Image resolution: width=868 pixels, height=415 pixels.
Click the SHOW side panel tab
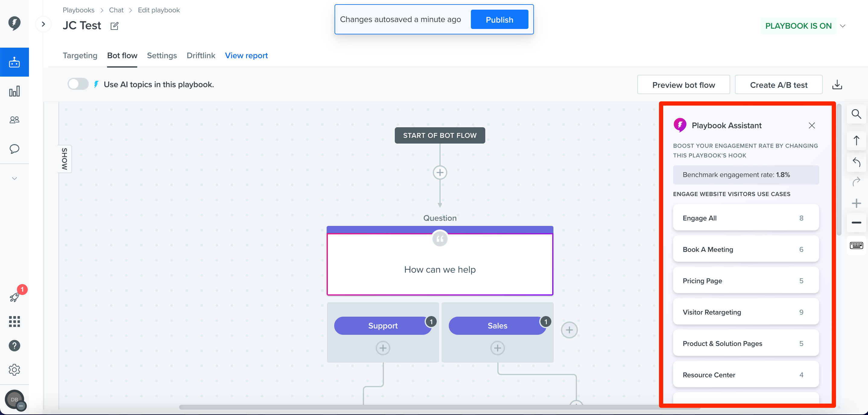tap(65, 159)
